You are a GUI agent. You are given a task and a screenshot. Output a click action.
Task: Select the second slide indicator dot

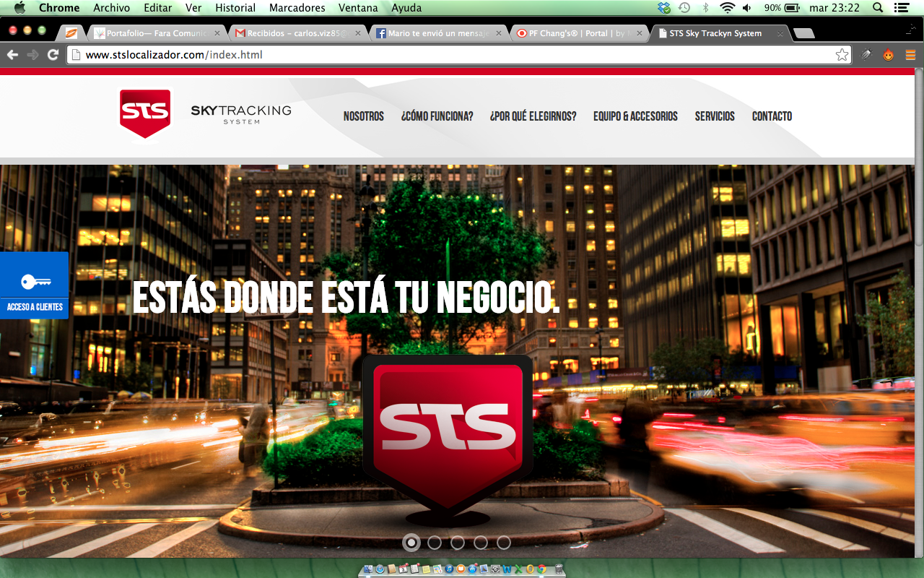click(435, 542)
